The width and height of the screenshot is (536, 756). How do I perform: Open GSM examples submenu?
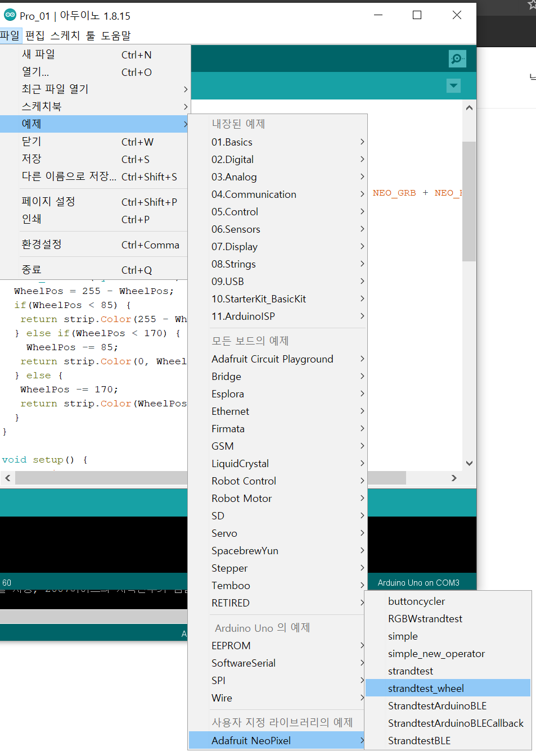point(278,446)
